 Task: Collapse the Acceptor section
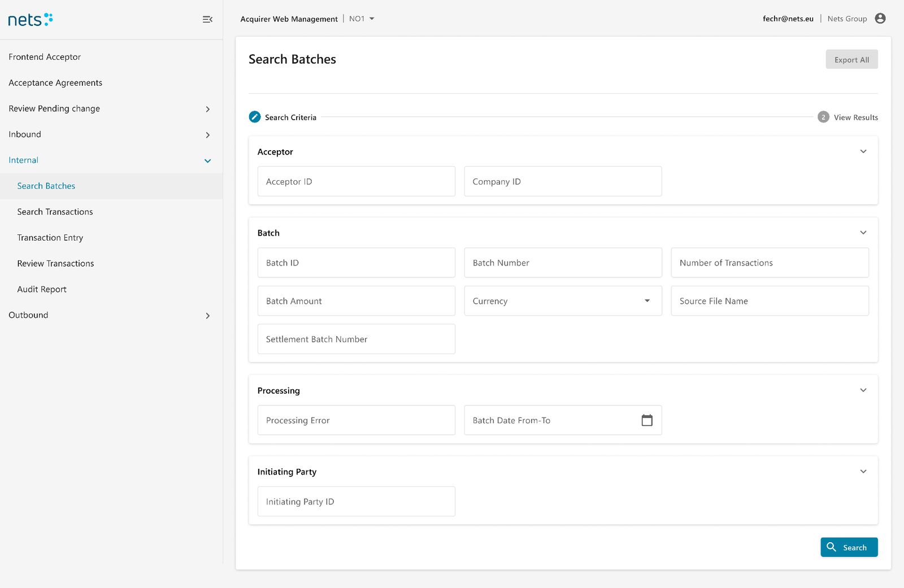[863, 151]
